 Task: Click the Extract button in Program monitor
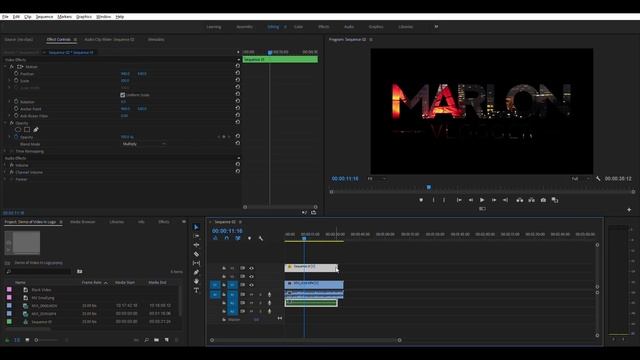point(531,200)
